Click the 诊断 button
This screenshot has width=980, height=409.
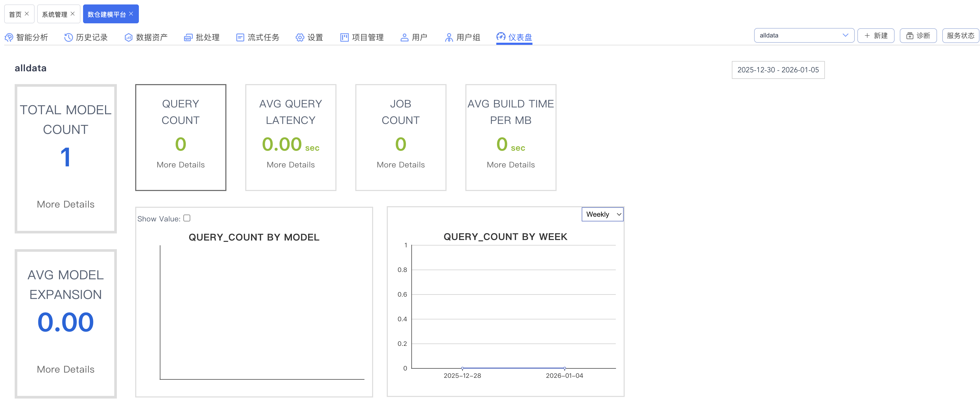pos(918,35)
